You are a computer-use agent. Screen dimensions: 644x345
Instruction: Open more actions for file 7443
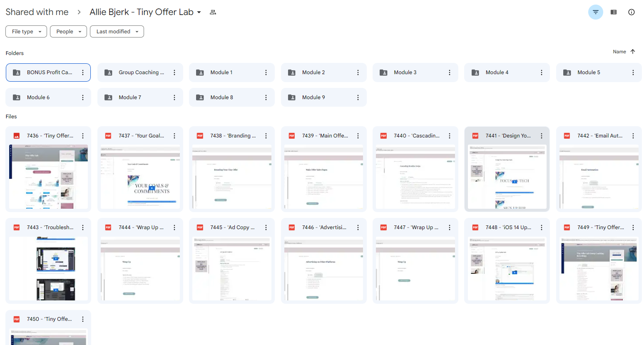(x=83, y=227)
